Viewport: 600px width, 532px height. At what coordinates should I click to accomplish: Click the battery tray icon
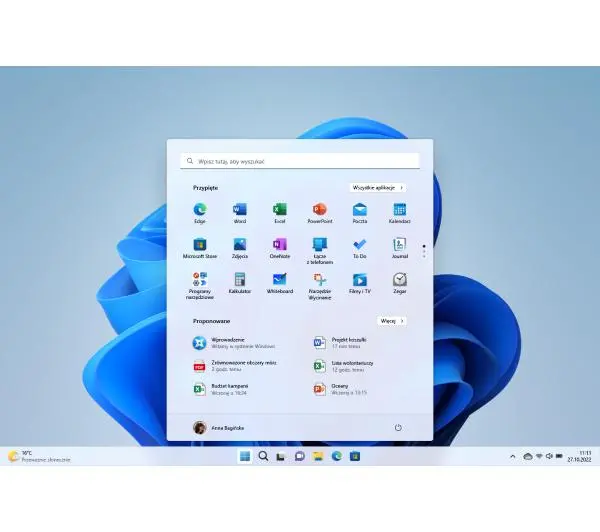pos(559,456)
